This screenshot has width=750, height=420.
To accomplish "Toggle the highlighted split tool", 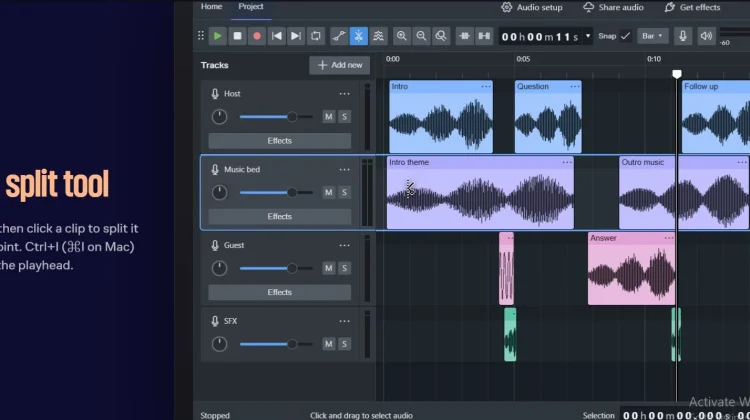I will pyautogui.click(x=358, y=36).
